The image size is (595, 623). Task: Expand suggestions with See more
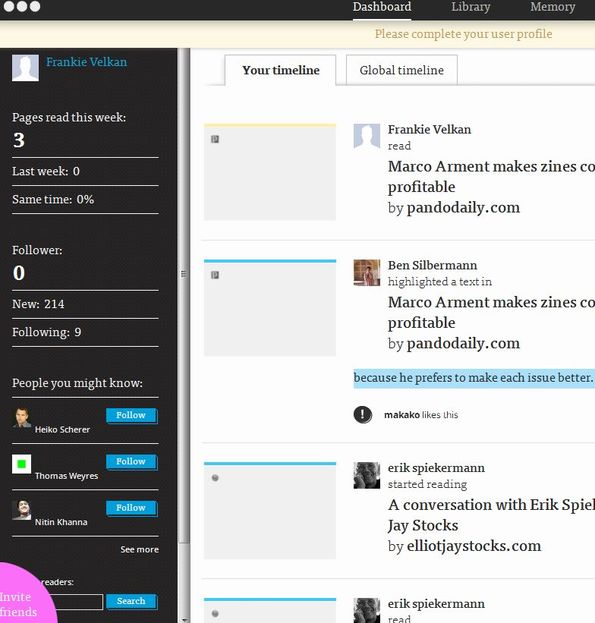[139, 549]
